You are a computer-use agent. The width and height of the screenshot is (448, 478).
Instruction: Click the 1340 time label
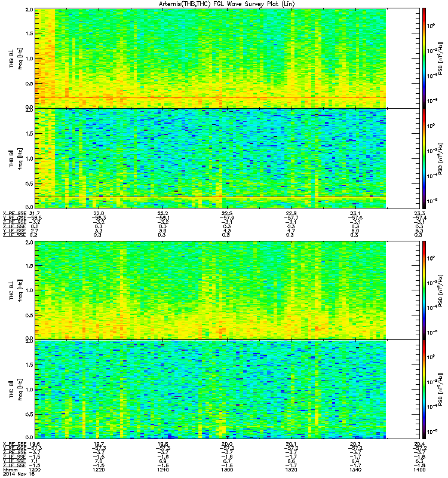(x=355, y=470)
